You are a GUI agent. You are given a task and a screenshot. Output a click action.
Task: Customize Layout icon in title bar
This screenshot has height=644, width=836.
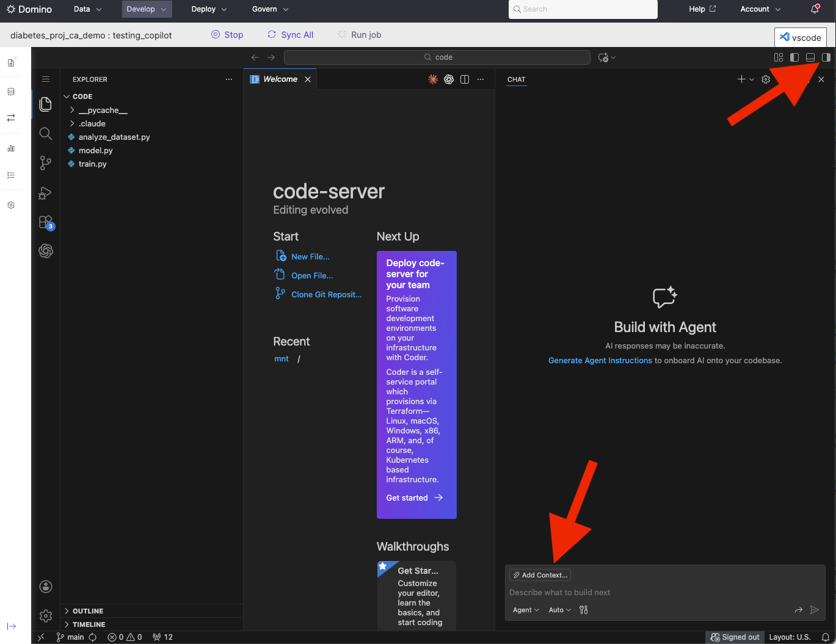[x=779, y=57]
